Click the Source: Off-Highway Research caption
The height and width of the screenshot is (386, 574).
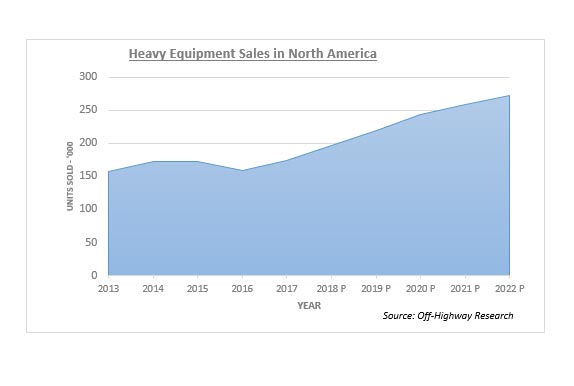coord(448,316)
